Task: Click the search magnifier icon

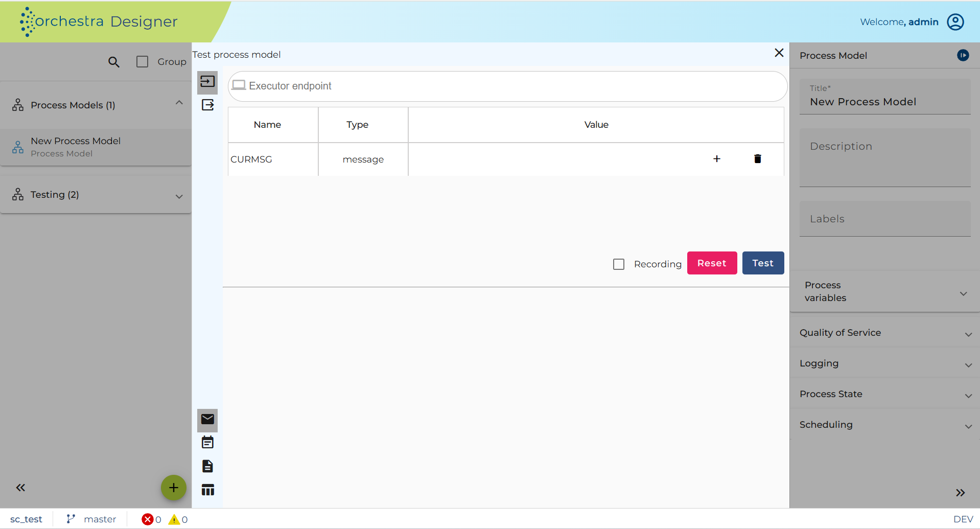Action: pyautogui.click(x=113, y=62)
